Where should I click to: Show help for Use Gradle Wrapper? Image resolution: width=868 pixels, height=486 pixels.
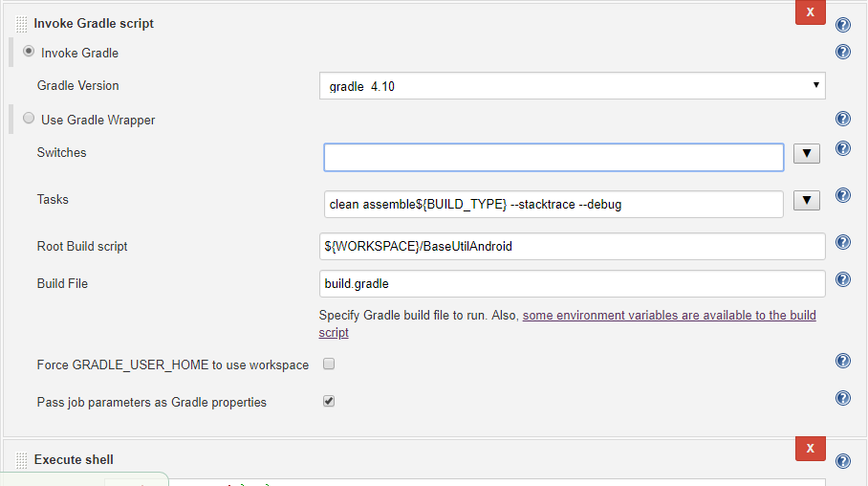[x=842, y=119]
